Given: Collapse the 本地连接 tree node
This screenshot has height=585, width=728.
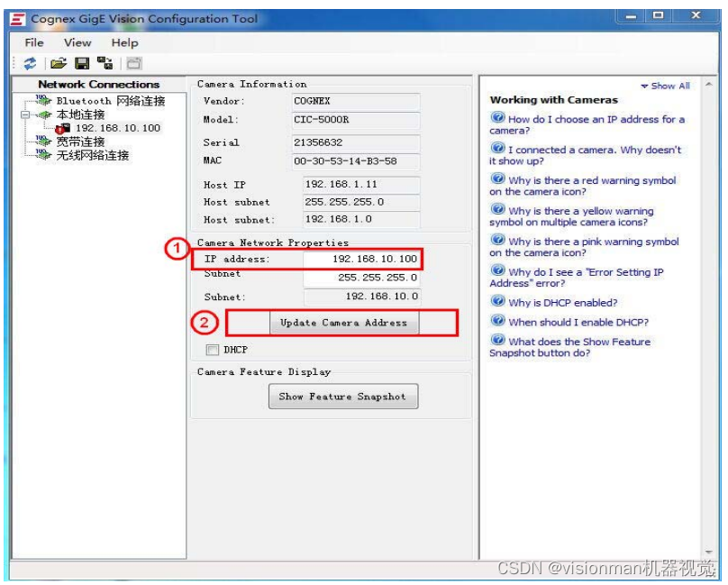Looking at the screenshot, I should (24, 113).
